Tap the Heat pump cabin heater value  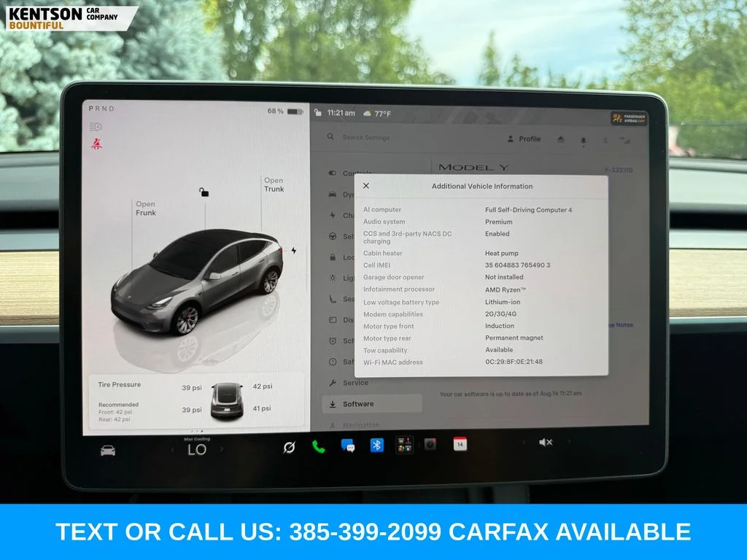pyautogui.click(x=502, y=253)
